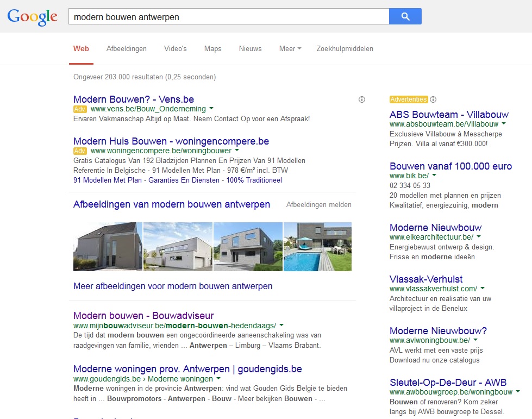Viewport: 532px width, 419px height.
Task: Switch to the Video's tab
Action: pos(176,48)
